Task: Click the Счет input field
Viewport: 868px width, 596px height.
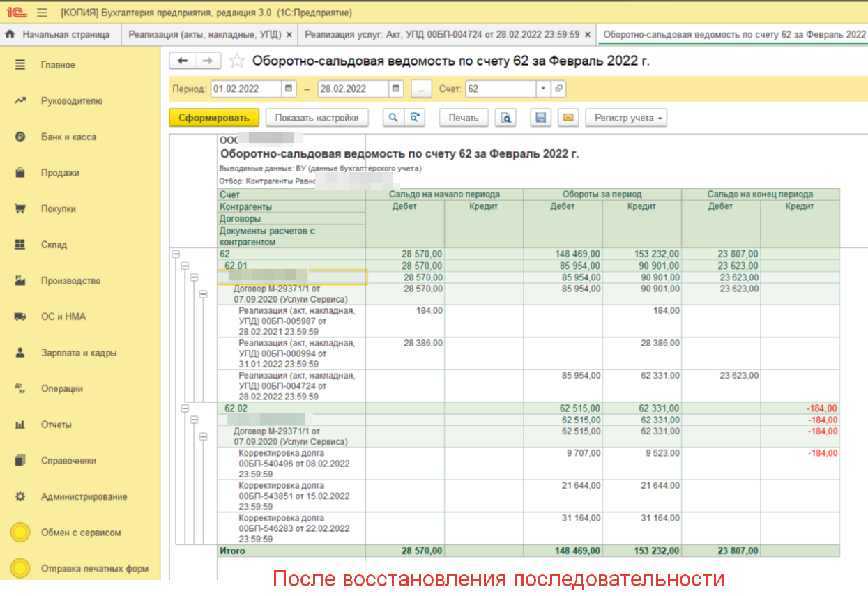Action: 501,89
